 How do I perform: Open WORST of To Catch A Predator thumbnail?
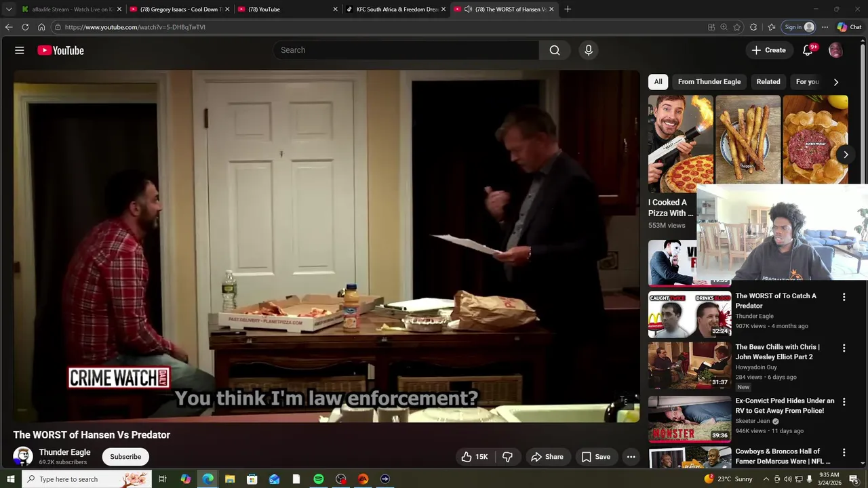tap(690, 314)
